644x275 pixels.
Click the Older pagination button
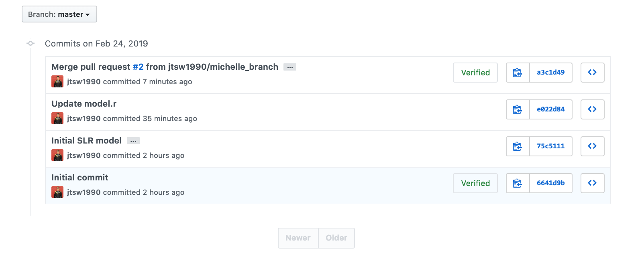point(336,238)
